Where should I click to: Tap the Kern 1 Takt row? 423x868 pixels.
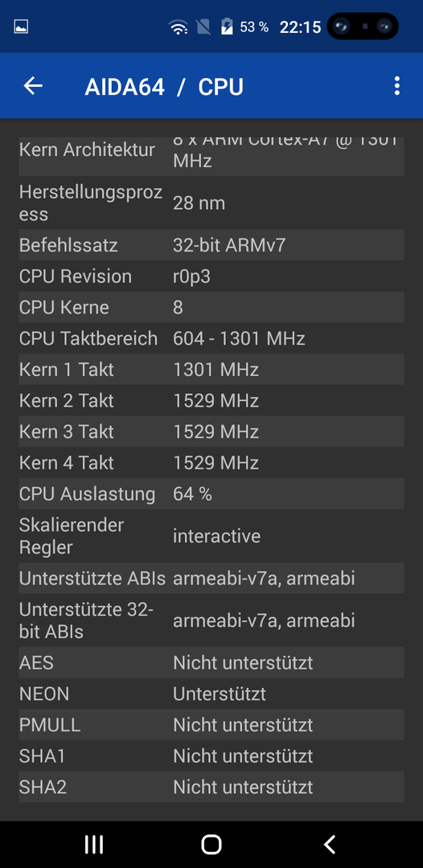click(211, 369)
